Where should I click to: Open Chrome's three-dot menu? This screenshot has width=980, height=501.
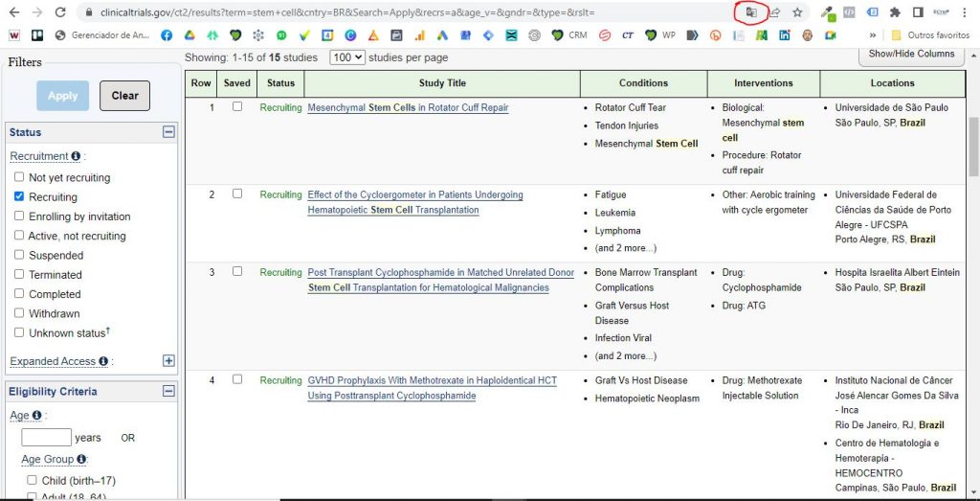pos(963,11)
